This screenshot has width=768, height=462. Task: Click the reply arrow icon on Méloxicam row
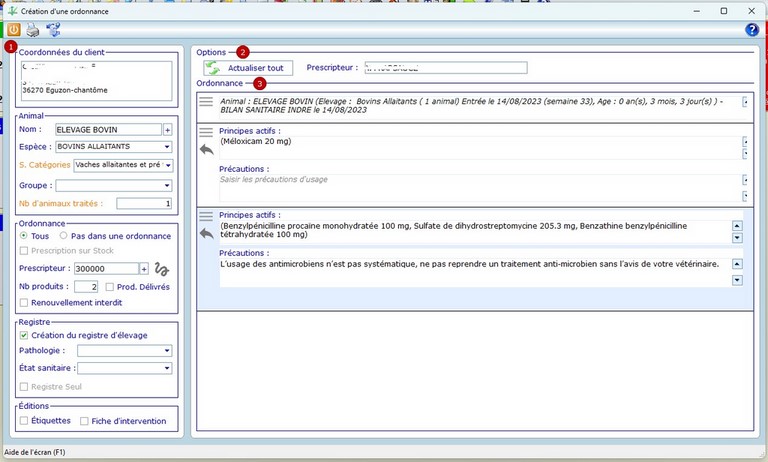click(206, 149)
